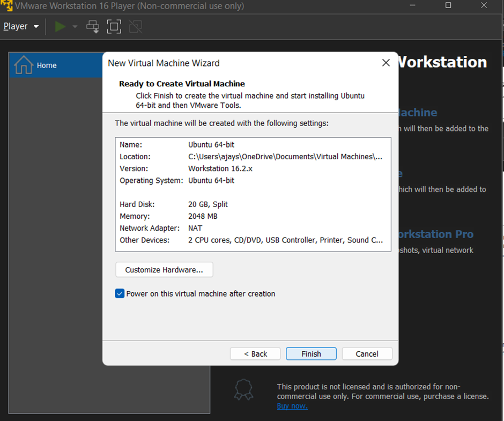Screen dimensions: 504x421
Task: Expand the power options dropdown arrow
Action: [75, 26]
